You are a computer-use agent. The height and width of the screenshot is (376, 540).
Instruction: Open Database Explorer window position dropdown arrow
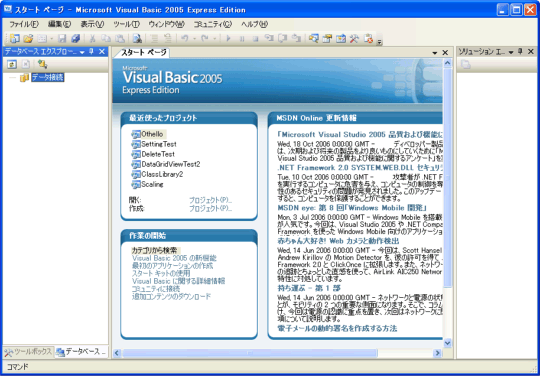pyautogui.click(x=82, y=52)
